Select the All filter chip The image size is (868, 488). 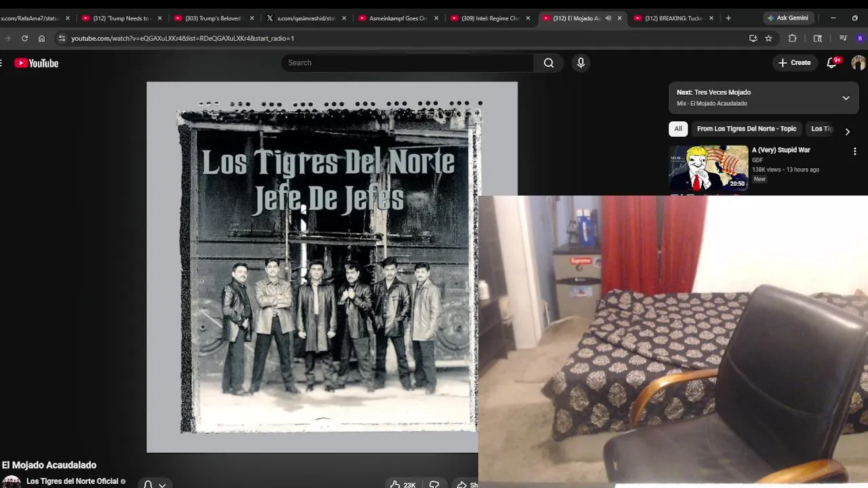pos(678,129)
